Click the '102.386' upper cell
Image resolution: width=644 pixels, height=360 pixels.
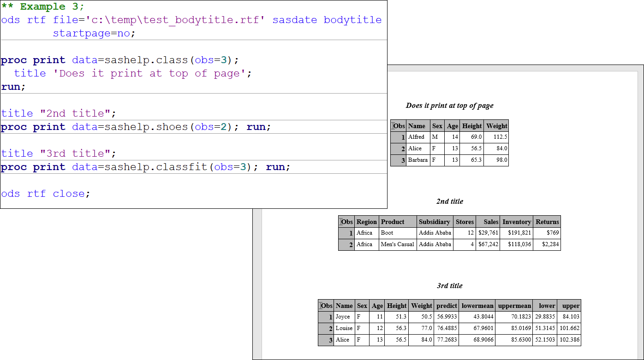pyautogui.click(x=569, y=340)
